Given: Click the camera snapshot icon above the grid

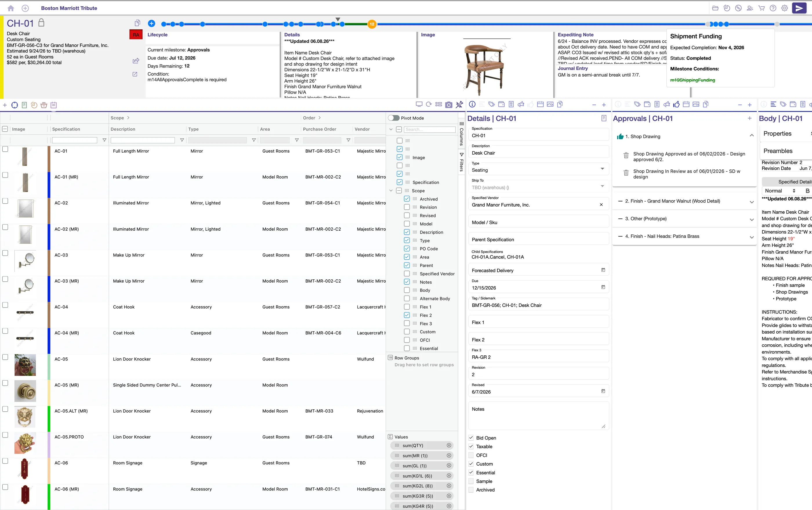Looking at the screenshot, I should (x=449, y=105).
